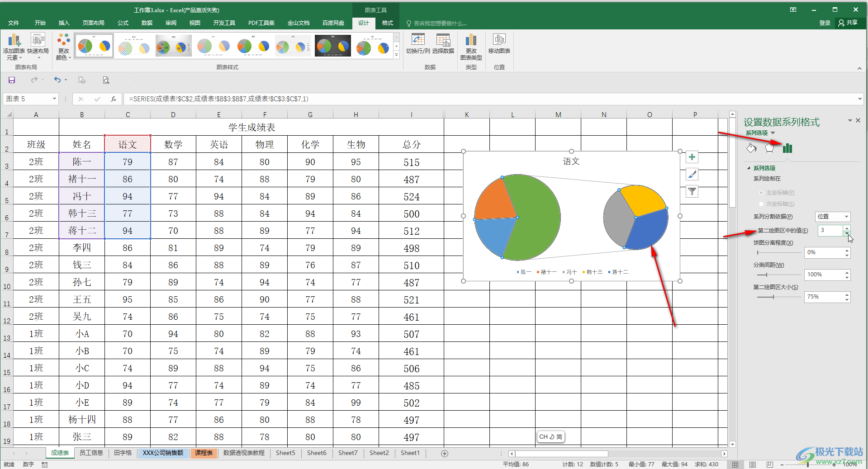The width and height of the screenshot is (868, 469).
Task: Adjust the Second Plot Size slider
Action: point(779,297)
